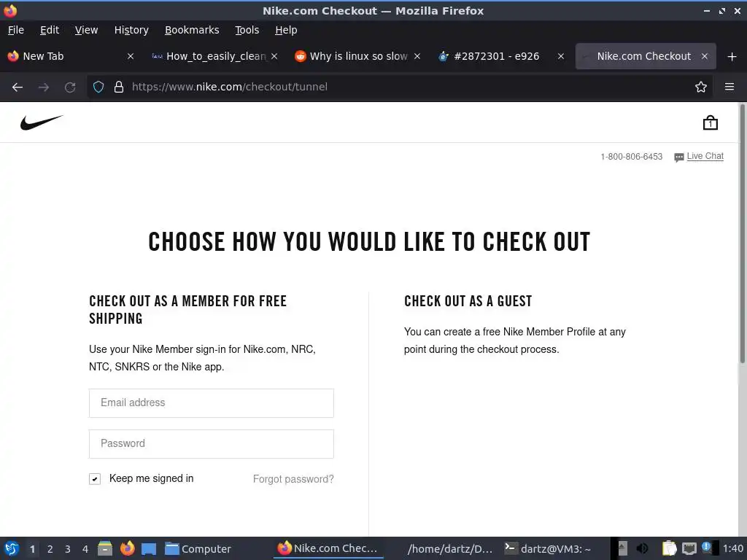Open the taskbar start menu icon

12,548
